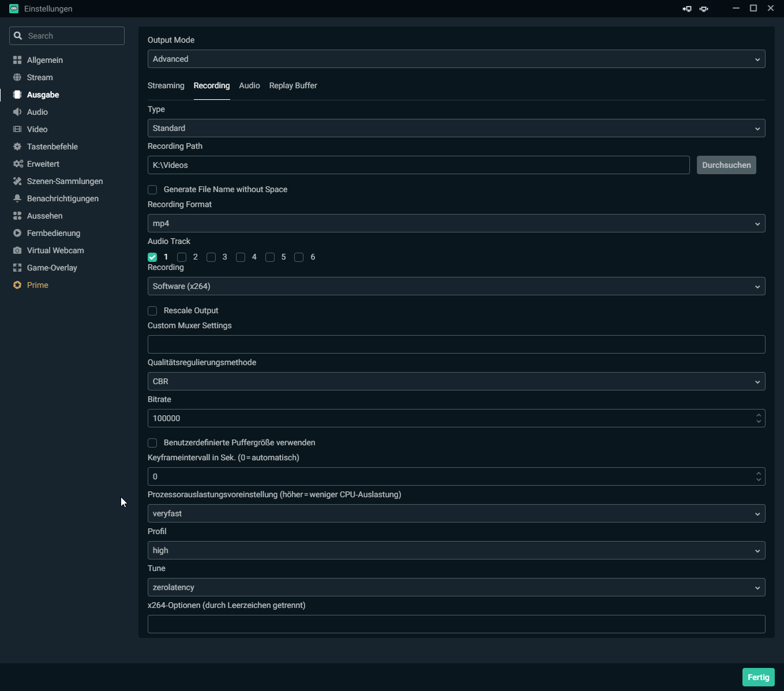This screenshot has width=784, height=691.
Task: Click the Virtual Webcam camera icon
Action: click(x=17, y=250)
